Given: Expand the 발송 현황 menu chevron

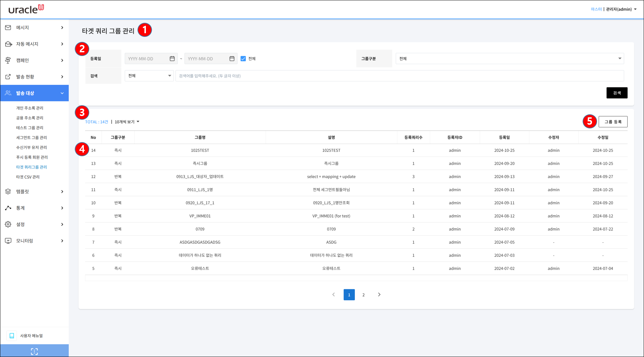Looking at the screenshot, I should coord(62,77).
